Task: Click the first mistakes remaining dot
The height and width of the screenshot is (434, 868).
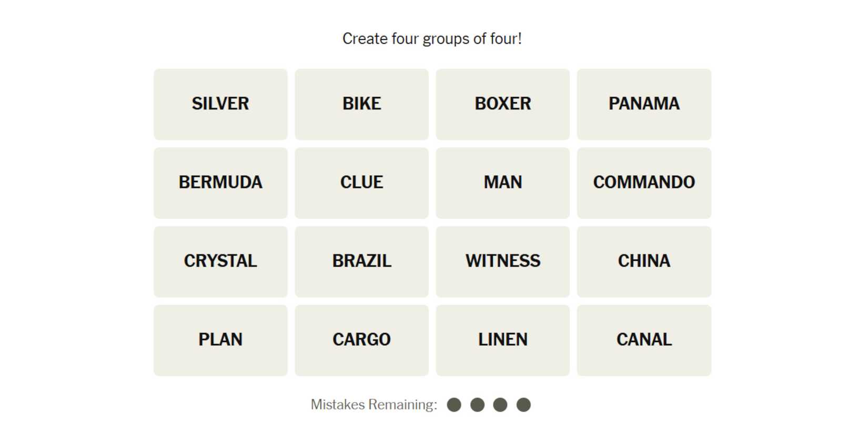Action: tap(454, 405)
